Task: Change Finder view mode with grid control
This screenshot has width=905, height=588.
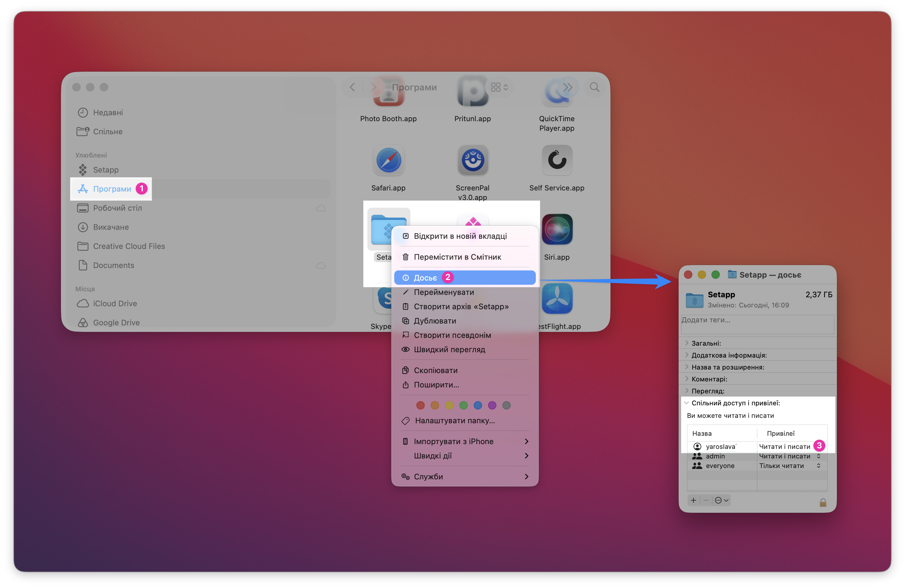Action: coord(499,87)
